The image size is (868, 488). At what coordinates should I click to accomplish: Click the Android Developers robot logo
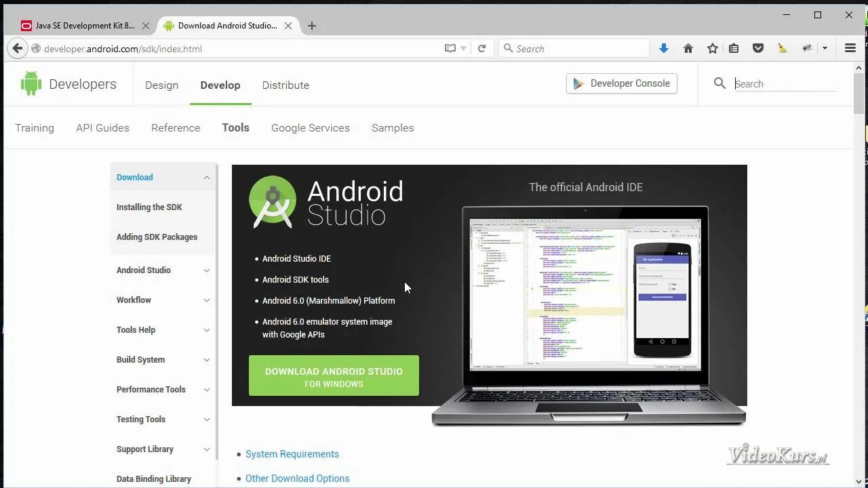pyautogui.click(x=31, y=84)
